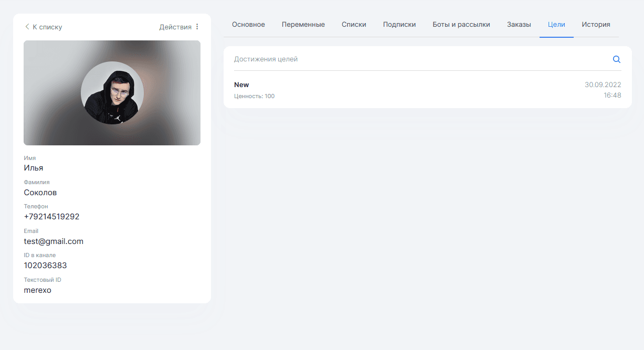Go to the Подписки tab
The image size is (644, 350).
pyautogui.click(x=399, y=25)
